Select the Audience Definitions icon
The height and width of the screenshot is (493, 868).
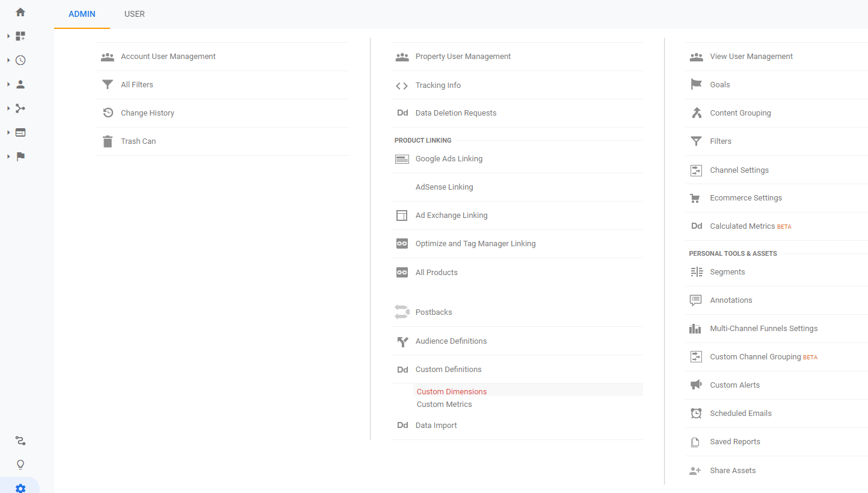pyautogui.click(x=401, y=341)
